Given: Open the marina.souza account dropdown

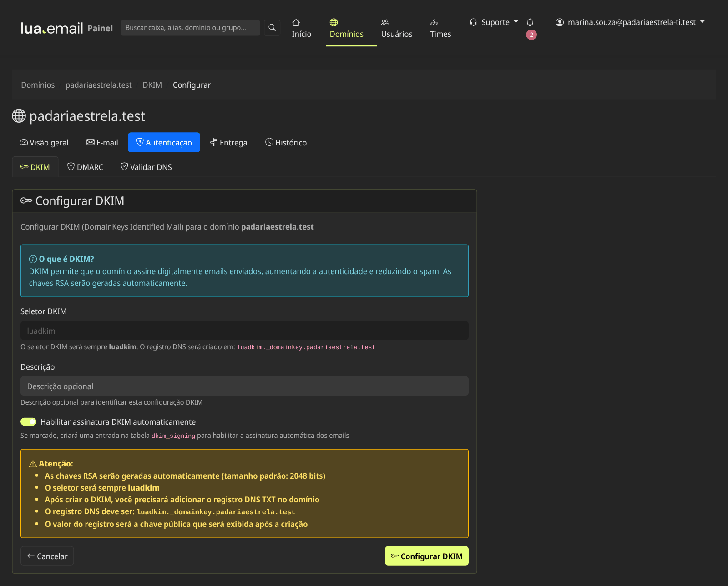Looking at the screenshot, I should [x=630, y=22].
